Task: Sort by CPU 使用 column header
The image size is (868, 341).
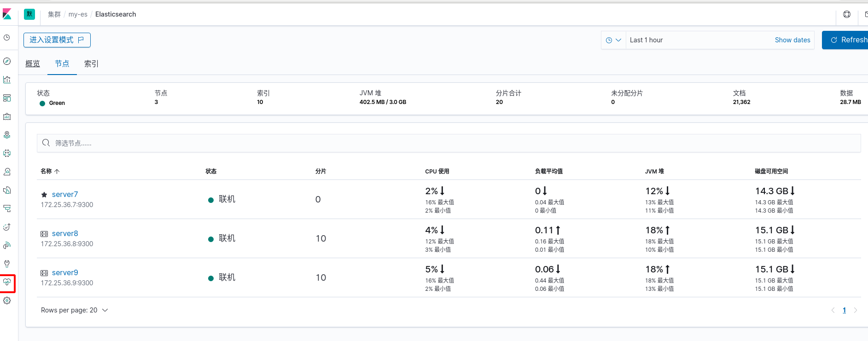Action: [x=437, y=171]
